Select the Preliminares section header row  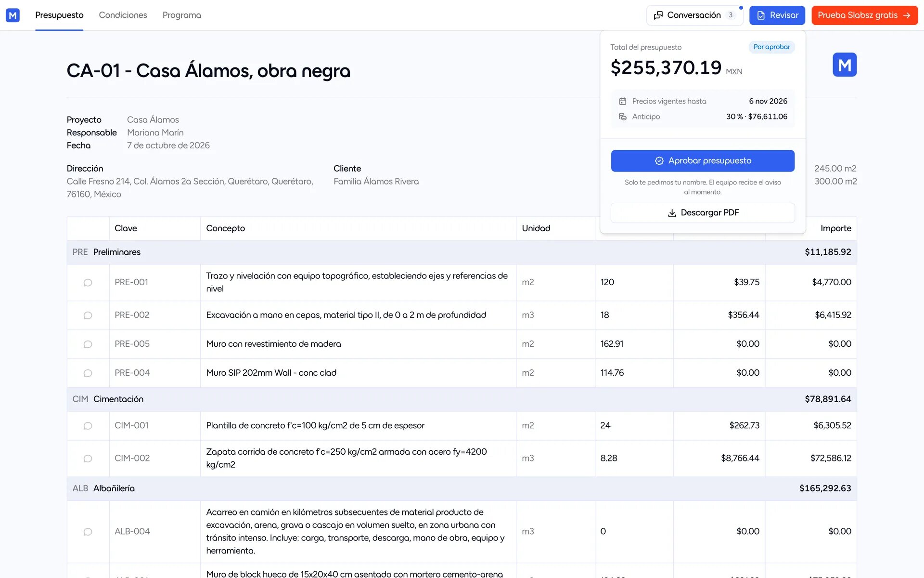(462, 252)
